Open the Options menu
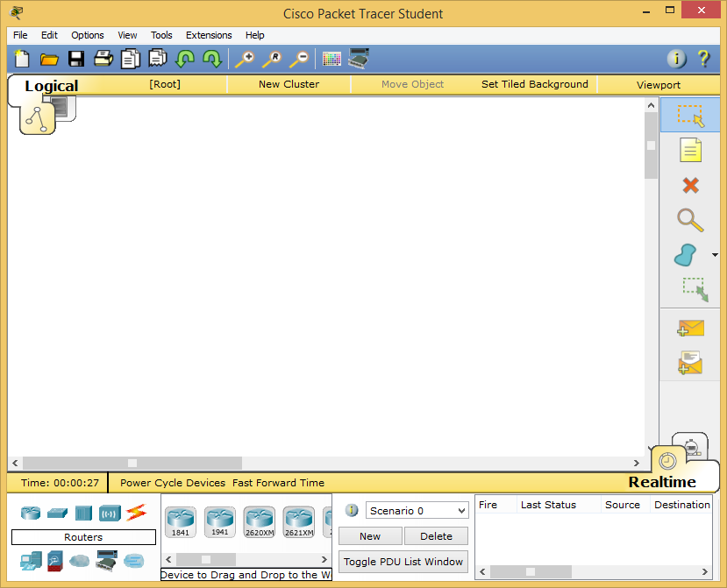 pos(87,35)
